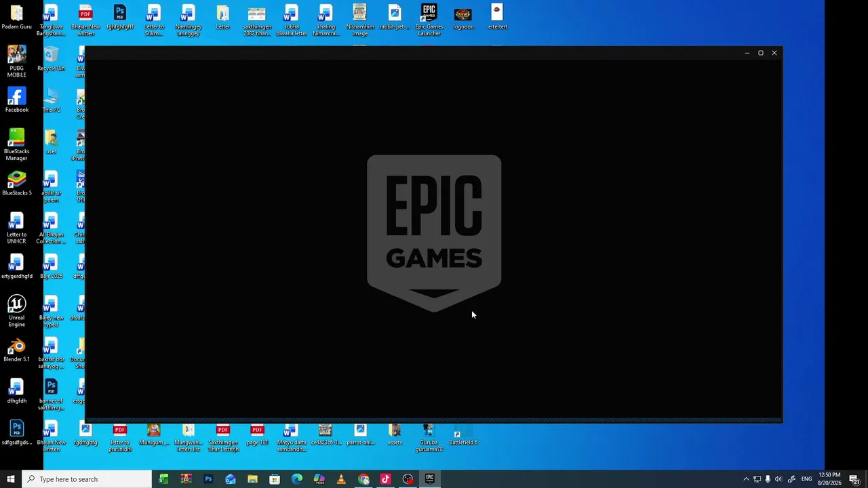The width and height of the screenshot is (868, 488).
Task: Select Mangwah letters list folder
Action: pos(189,439)
